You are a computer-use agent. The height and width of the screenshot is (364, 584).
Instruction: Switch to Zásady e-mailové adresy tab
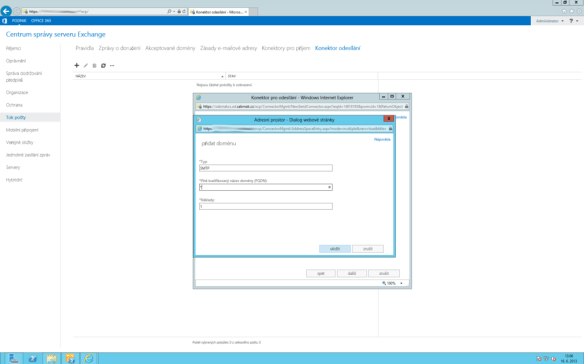228,48
